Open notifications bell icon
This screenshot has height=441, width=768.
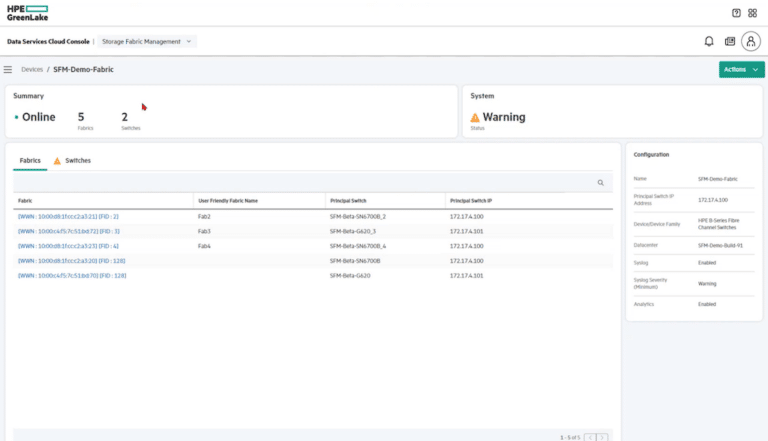click(x=709, y=42)
